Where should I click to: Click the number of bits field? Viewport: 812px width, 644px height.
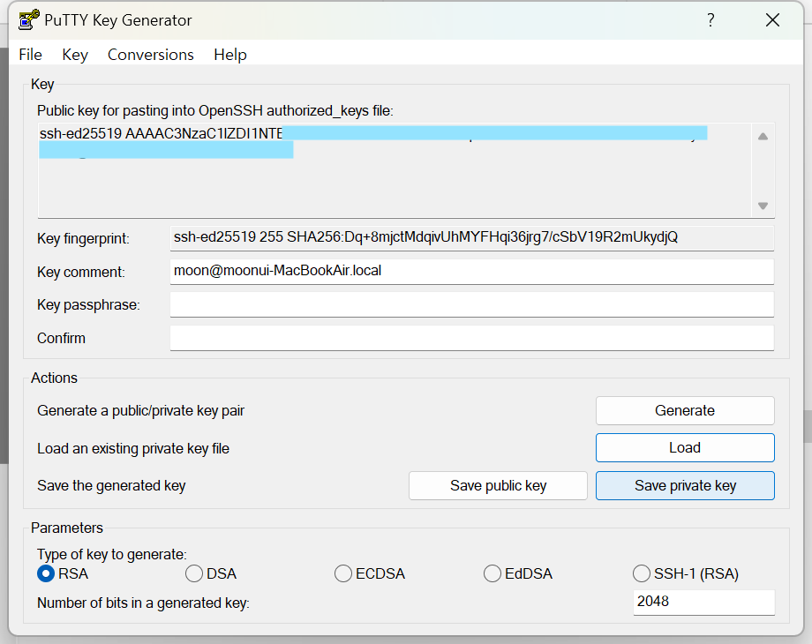click(703, 602)
